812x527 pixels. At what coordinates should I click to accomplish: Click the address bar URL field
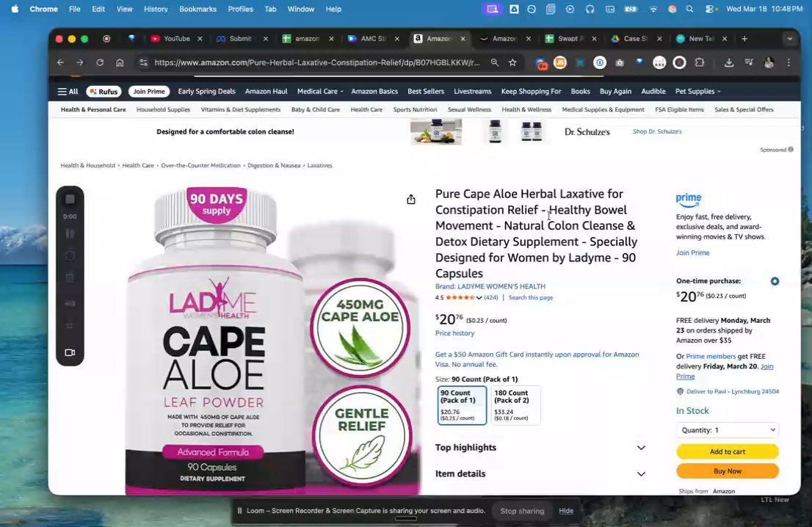click(317, 62)
